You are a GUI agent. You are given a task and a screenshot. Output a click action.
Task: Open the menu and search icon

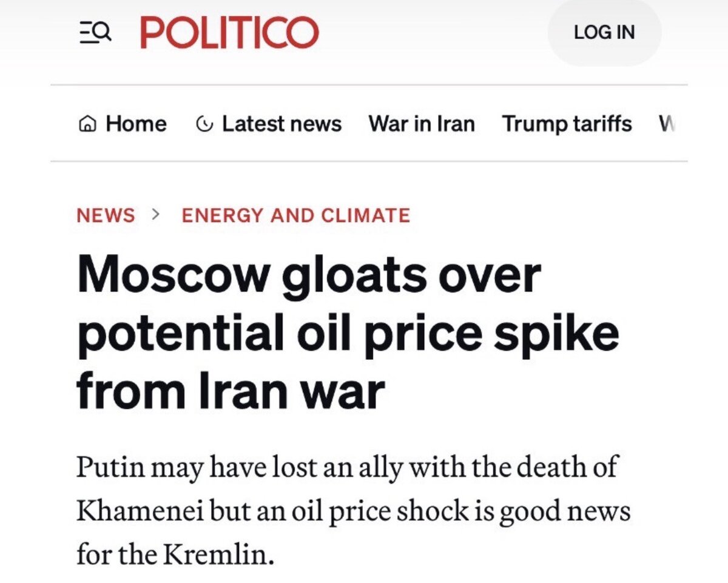(x=96, y=32)
